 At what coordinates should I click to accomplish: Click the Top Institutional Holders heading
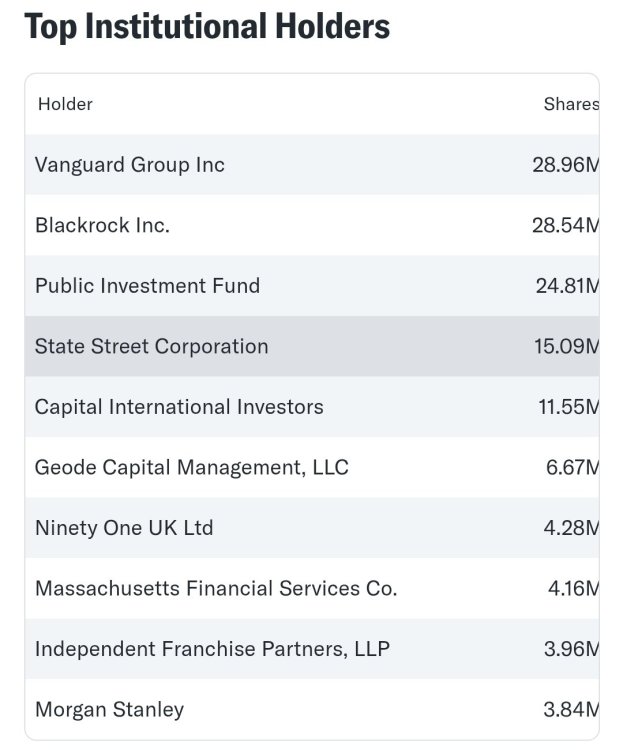(x=207, y=27)
